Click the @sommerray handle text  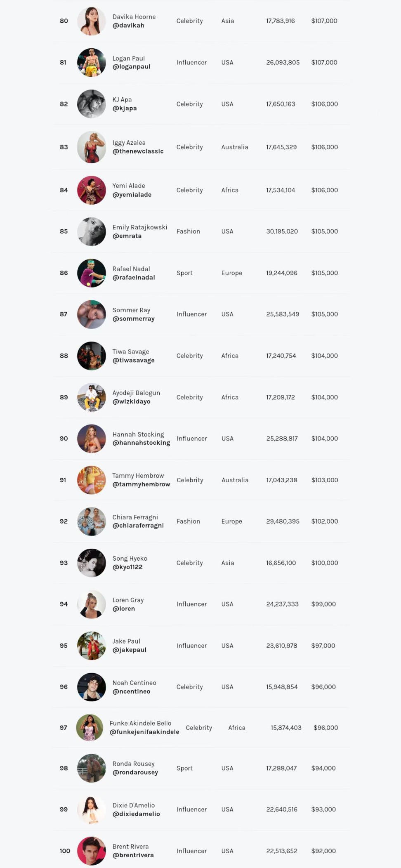pos(133,319)
